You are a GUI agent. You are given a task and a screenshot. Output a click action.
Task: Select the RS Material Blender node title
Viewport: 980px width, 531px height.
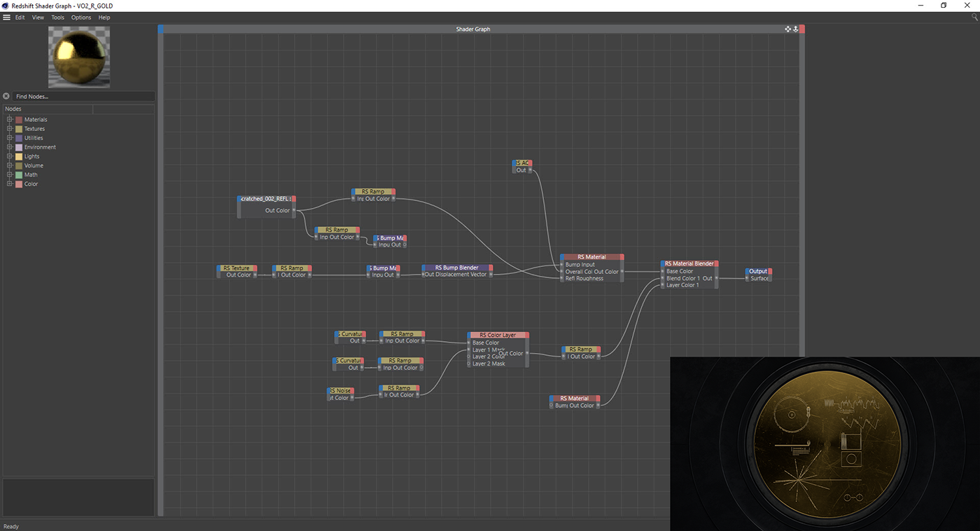[689, 263]
